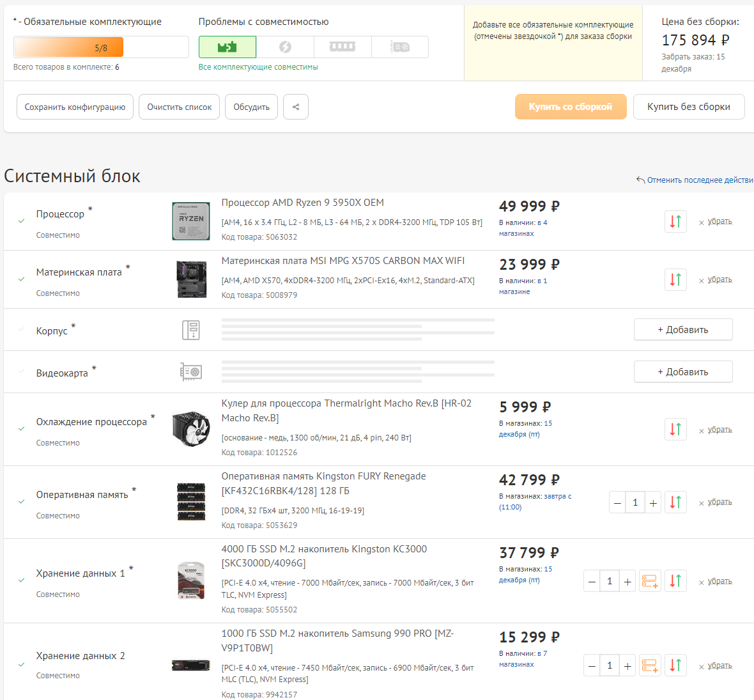754x700 pixels.
Task: Decrease Kingston KC3000 SSD quantity
Action: [x=592, y=581]
